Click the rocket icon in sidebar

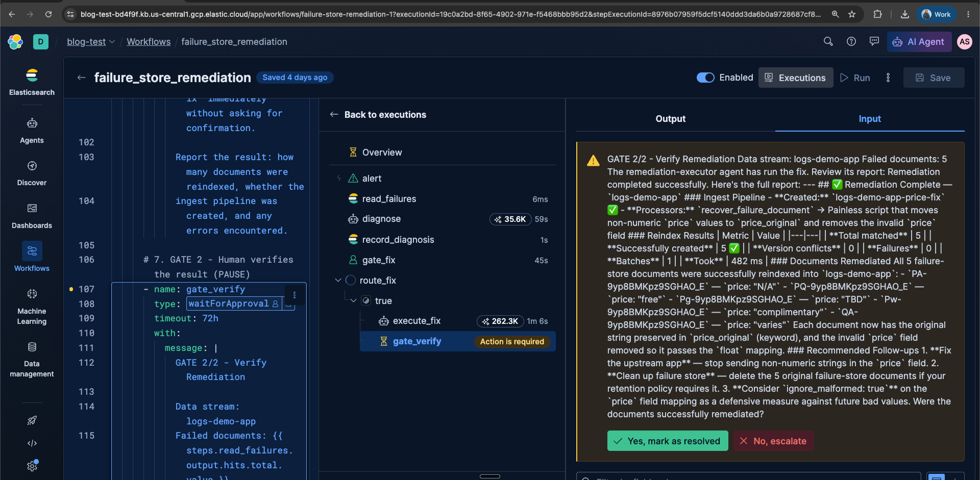[x=32, y=420]
